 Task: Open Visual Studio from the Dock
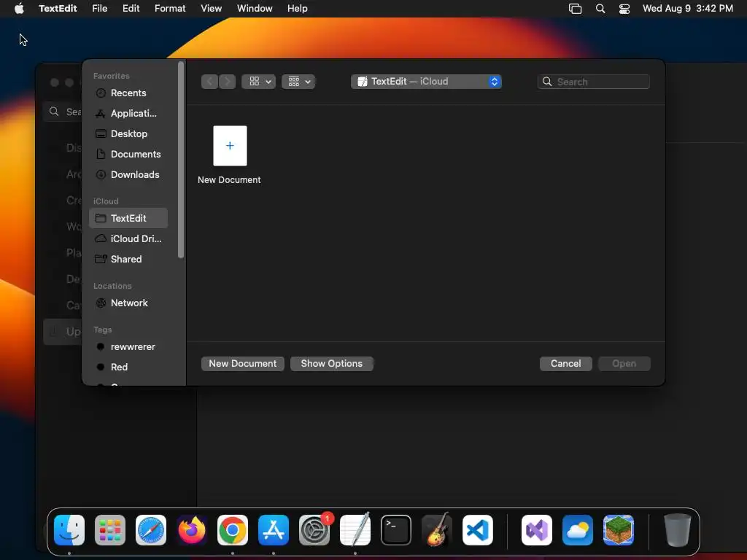[537, 530]
